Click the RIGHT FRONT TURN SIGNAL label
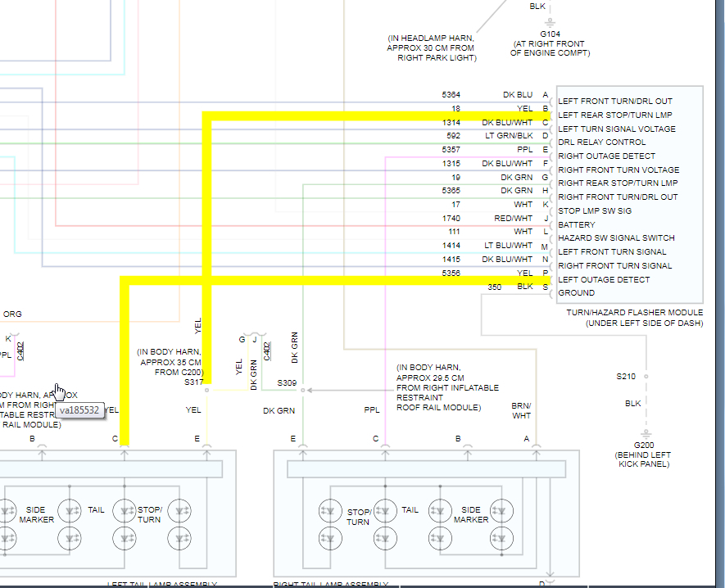Image resolution: width=725 pixels, height=588 pixels. [615, 266]
